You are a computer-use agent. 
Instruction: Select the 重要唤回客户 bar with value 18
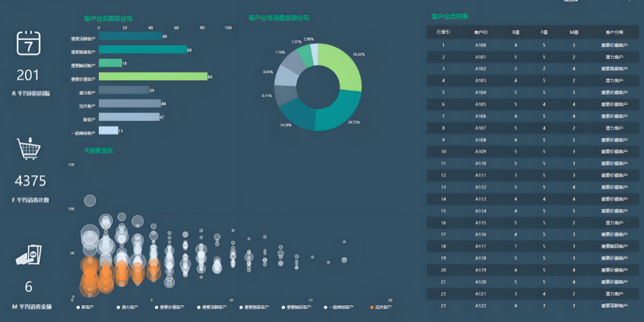pos(110,63)
